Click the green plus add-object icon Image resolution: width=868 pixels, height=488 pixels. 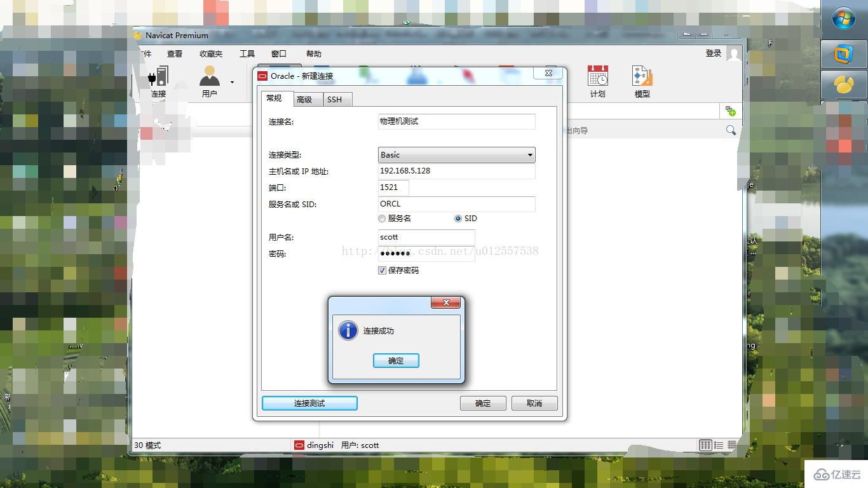click(731, 111)
